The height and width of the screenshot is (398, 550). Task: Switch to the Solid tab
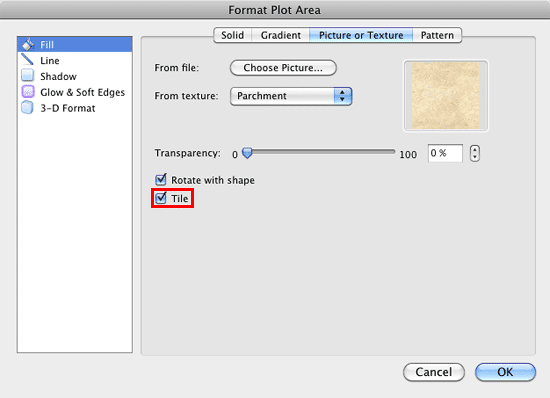coord(233,35)
